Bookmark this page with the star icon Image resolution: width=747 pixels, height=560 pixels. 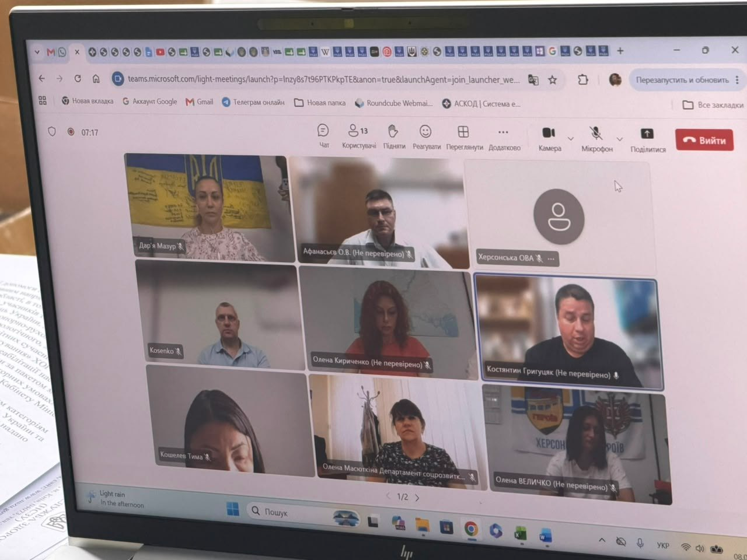552,80
